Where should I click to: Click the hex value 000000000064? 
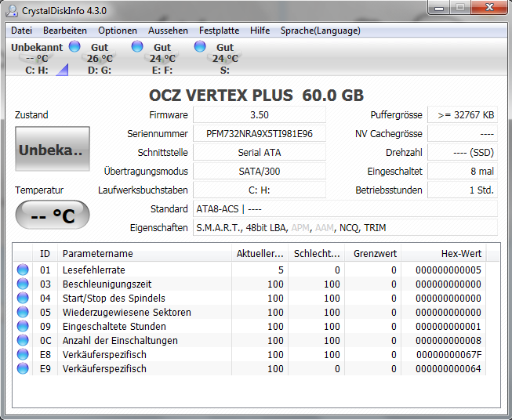click(x=448, y=369)
